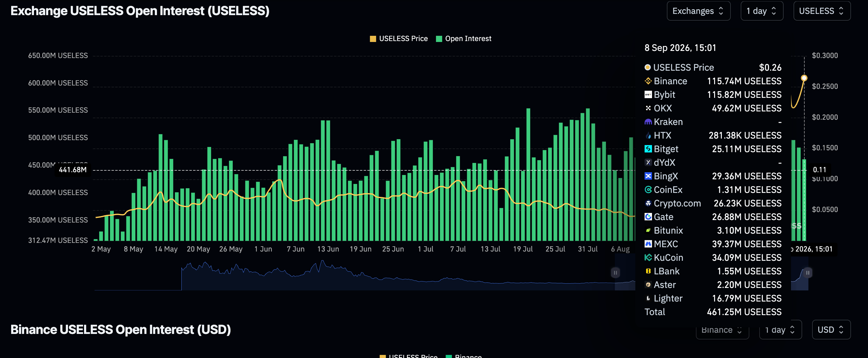Viewport: 868px width, 358px height.
Task: Click the BingX icon in the tooltip
Action: coord(648,176)
